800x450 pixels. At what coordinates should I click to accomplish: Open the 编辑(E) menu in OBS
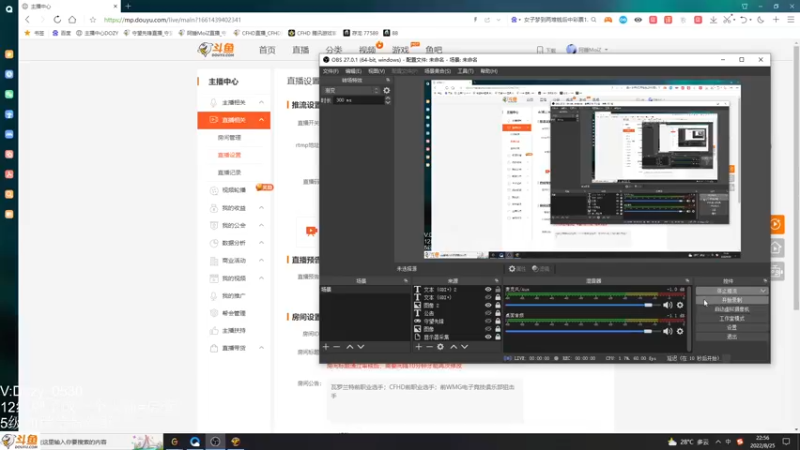[x=353, y=71]
